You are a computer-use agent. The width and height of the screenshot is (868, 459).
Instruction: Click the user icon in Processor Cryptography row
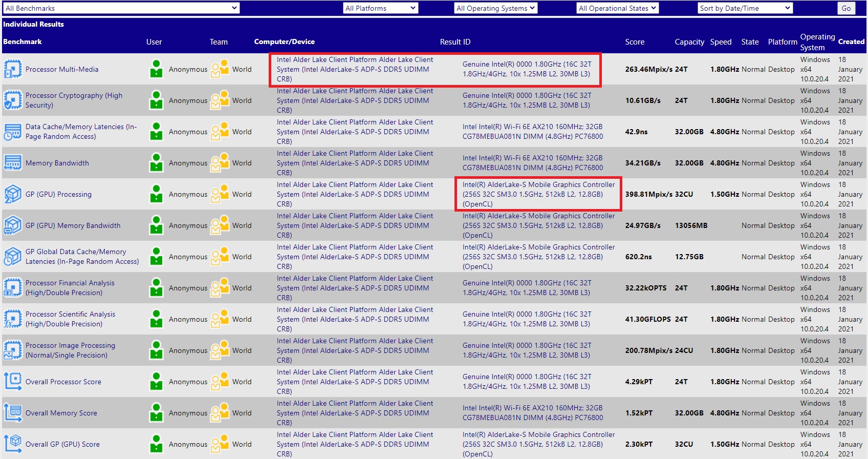tap(156, 100)
